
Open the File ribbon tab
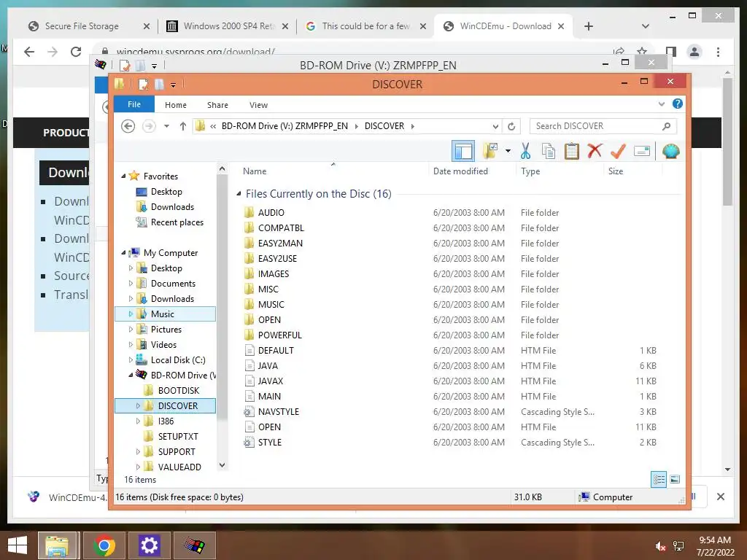(x=134, y=104)
